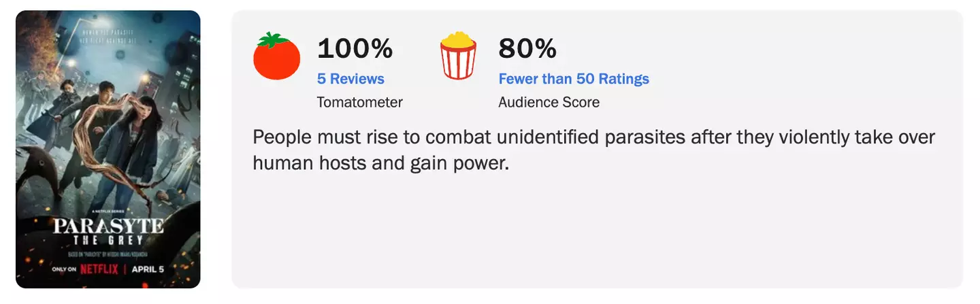Viewport: 980px width, 304px height.
Task: Click the Parasyte title text on the poster
Action: click(108, 226)
